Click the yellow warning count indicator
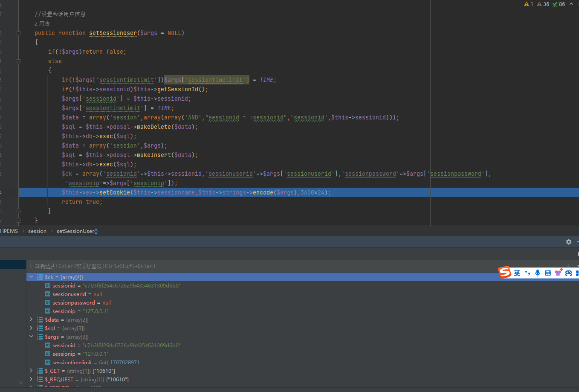This screenshot has width=579, height=392. (x=529, y=4)
